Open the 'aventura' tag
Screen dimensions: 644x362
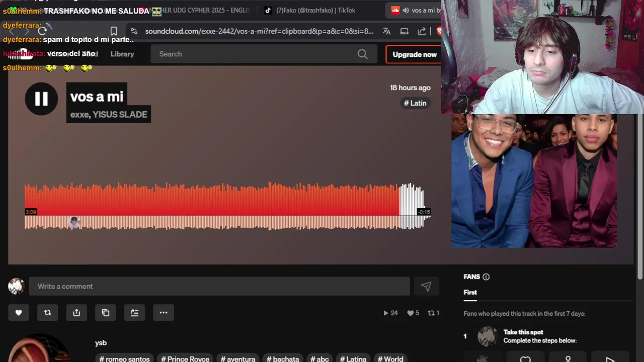pyautogui.click(x=237, y=359)
